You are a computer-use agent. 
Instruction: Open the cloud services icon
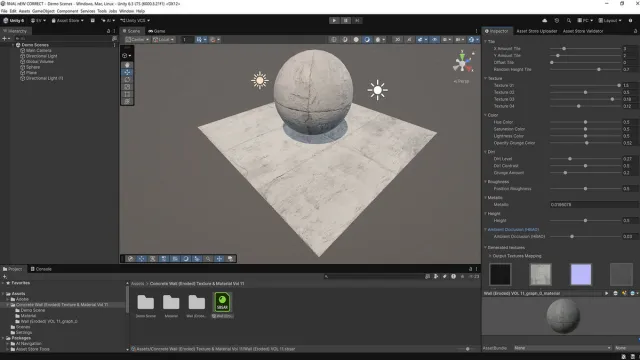[x=544, y=20]
